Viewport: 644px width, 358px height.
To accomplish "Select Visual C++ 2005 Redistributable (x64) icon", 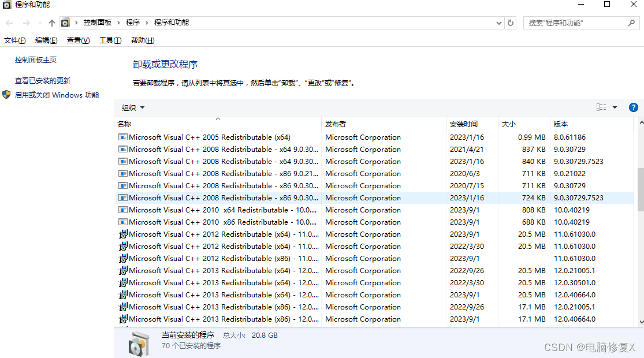I will click(123, 137).
